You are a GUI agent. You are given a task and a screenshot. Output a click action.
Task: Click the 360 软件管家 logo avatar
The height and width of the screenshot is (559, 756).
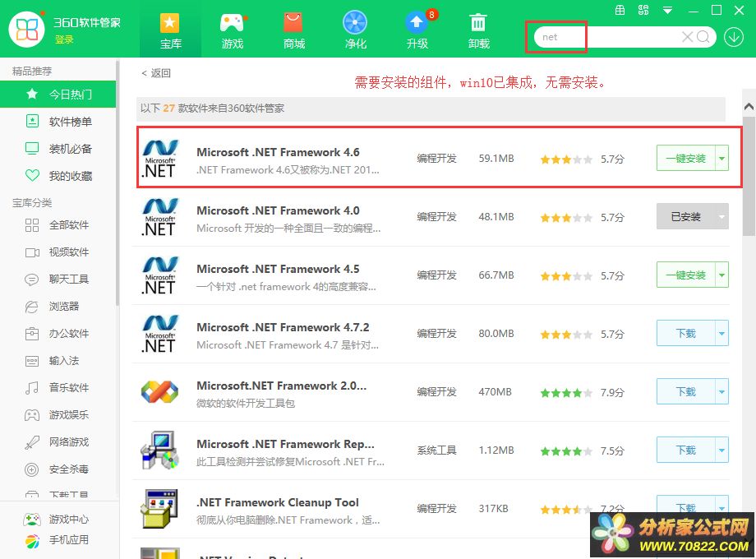(x=27, y=29)
